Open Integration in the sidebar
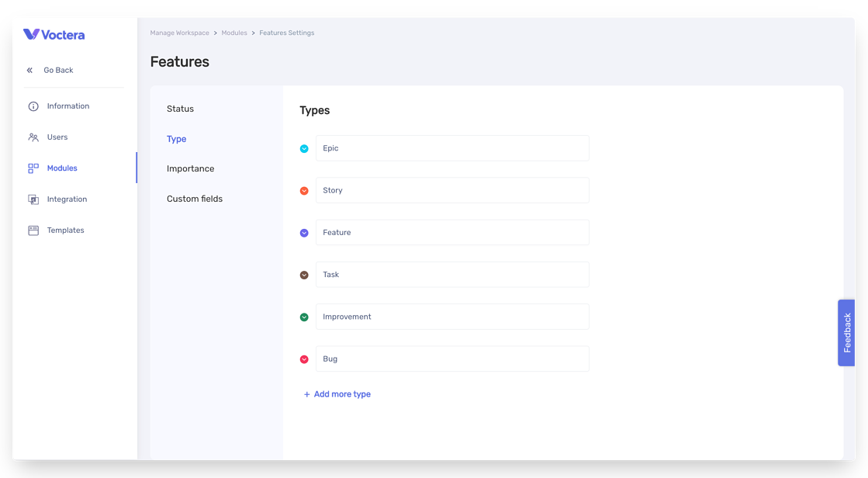Image resolution: width=868 pixels, height=478 pixels. (x=67, y=199)
